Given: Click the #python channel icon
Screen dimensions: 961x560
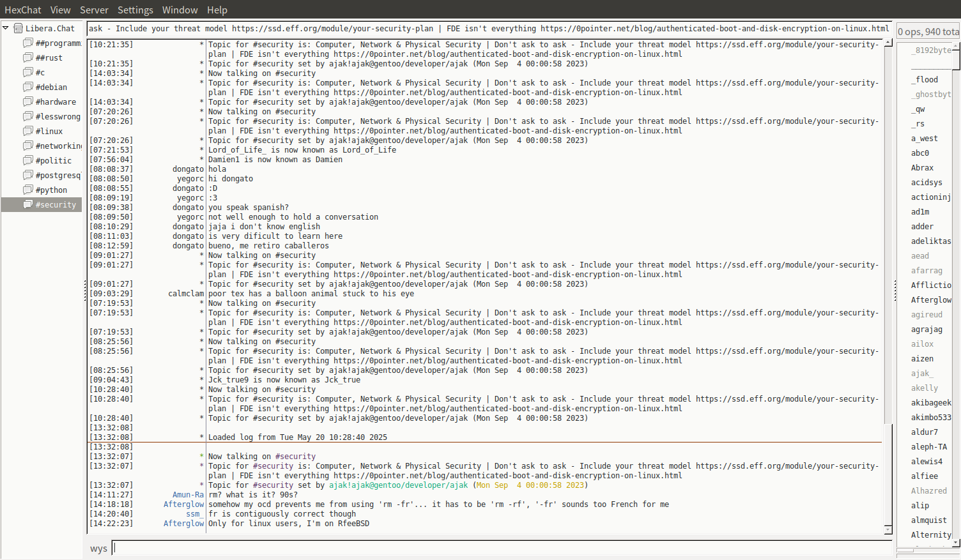Looking at the screenshot, I should [27, 190].
